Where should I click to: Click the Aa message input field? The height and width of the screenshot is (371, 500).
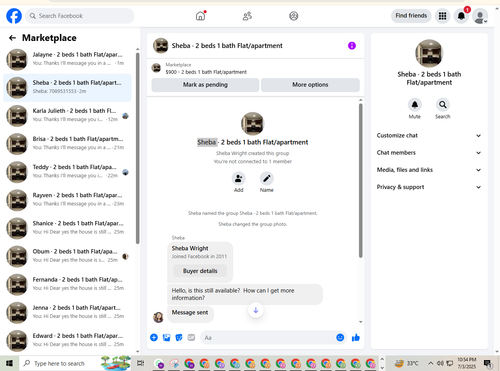(273, 338)
